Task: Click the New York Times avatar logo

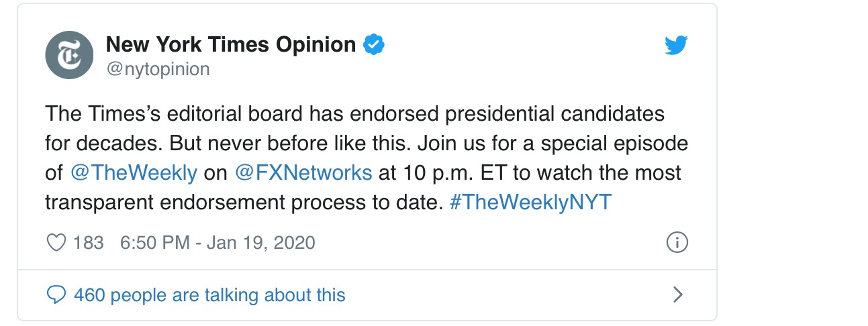Action: pos(68,55)
